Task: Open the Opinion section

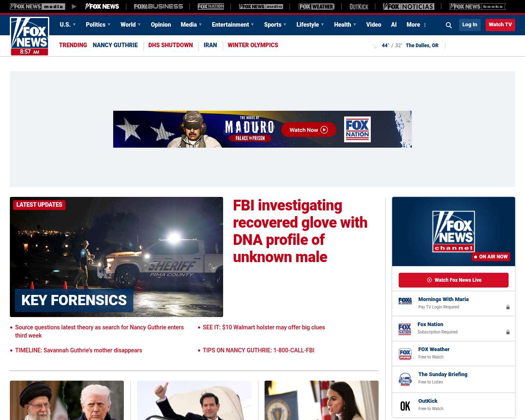Action: point(161,25)
